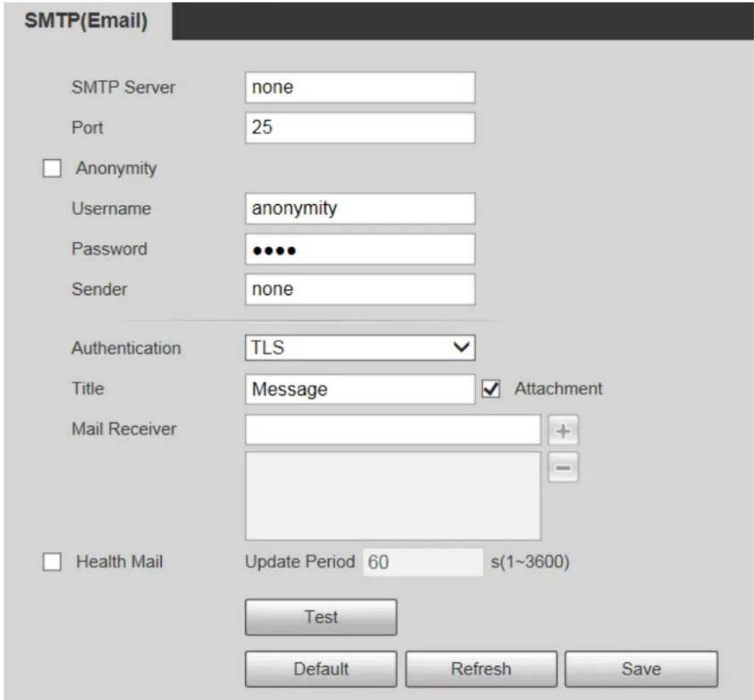Click the Update Period label
The image size is (754, 700).
pyautogui.click(x=300, y=561)
